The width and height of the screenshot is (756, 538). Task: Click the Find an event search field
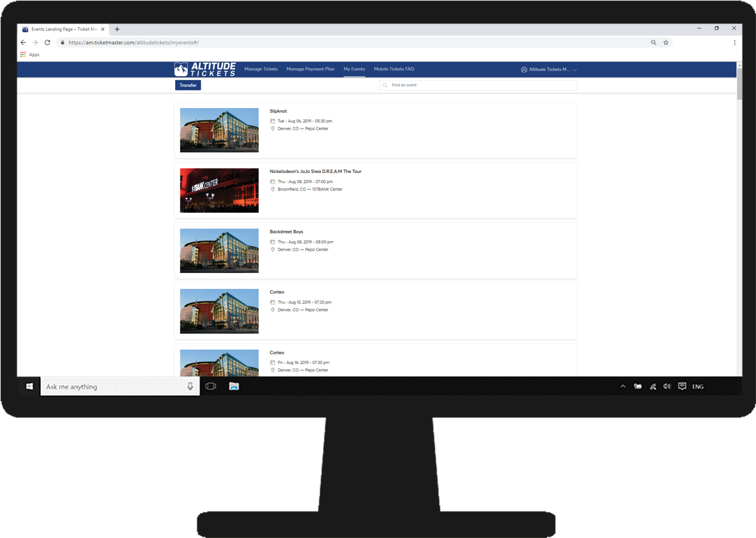pyautogui.click(x=478, y=85)
